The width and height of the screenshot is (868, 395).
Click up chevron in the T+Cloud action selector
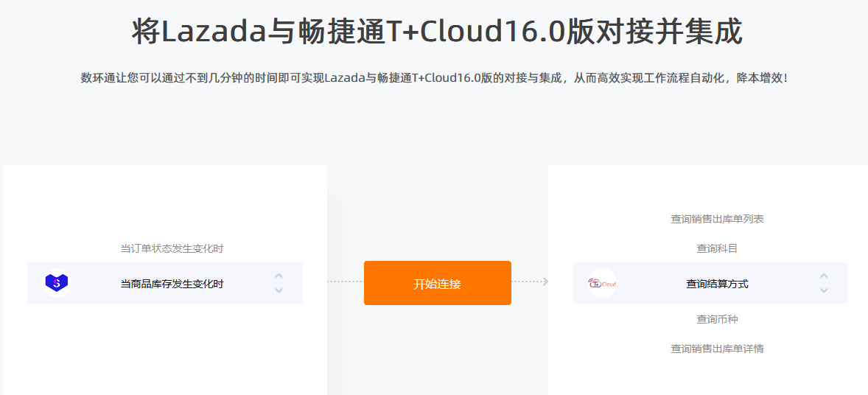825,276
